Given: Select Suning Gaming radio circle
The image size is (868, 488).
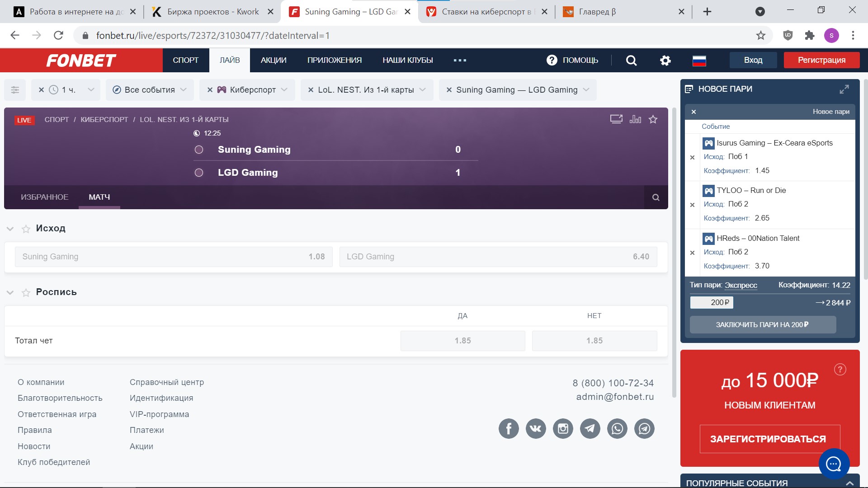Looking at the screenshot, I should pos(199,150).
